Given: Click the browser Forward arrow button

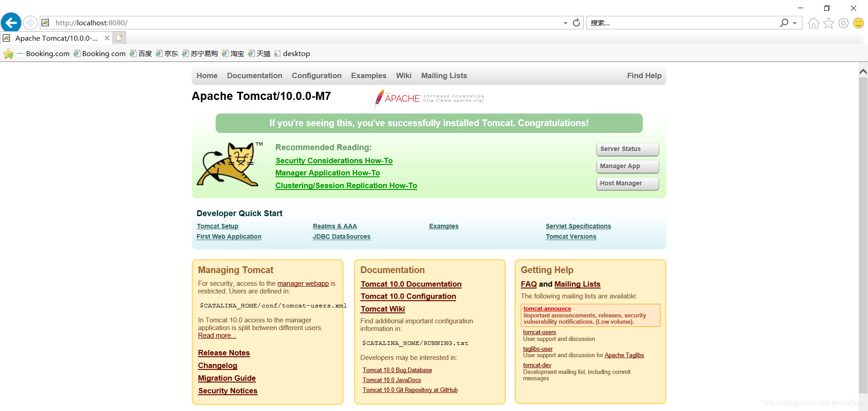Looking at the screenshot, I should pyautogui.click(x=30, y=23).
